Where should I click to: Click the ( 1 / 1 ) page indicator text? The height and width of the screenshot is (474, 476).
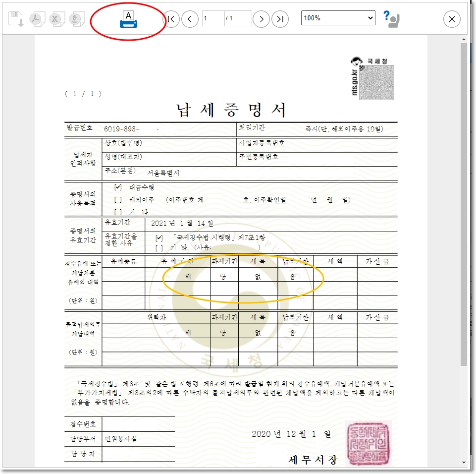[83, 94]
